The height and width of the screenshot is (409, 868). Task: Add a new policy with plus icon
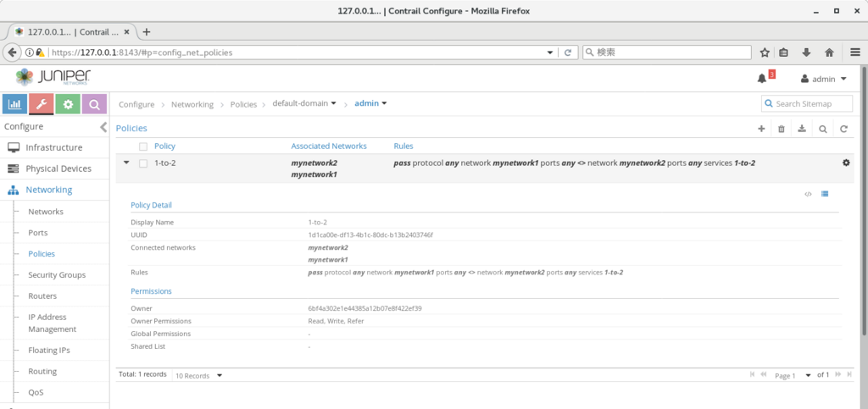point(761,129)
